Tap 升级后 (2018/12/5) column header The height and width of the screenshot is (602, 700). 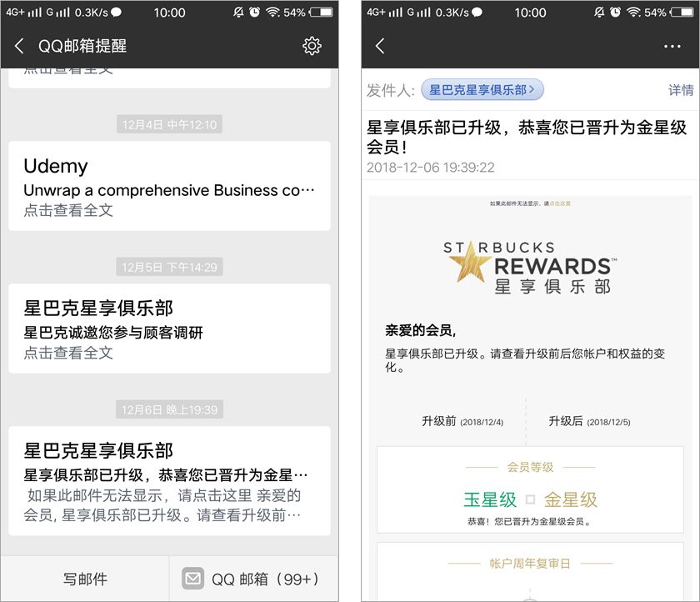(x=589, y=421)
